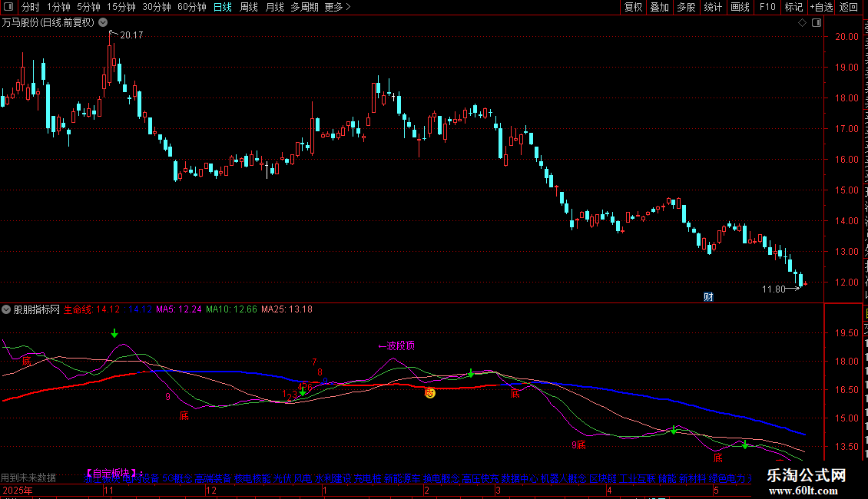Click the green arrow above the November indicator peak

coord(114,333)
